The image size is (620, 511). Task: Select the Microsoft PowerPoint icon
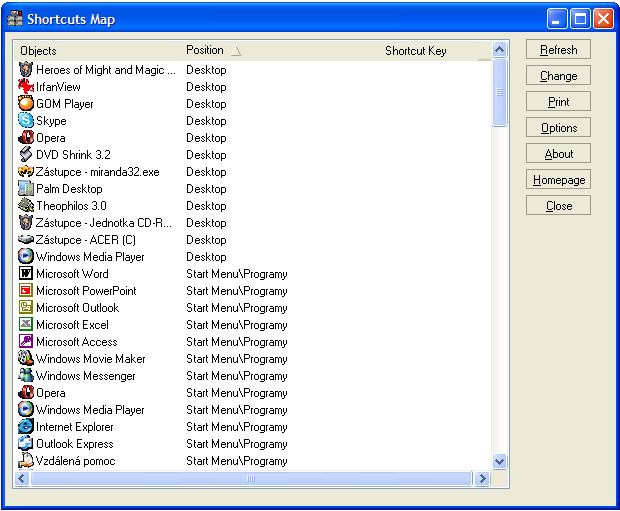[26, 291]
